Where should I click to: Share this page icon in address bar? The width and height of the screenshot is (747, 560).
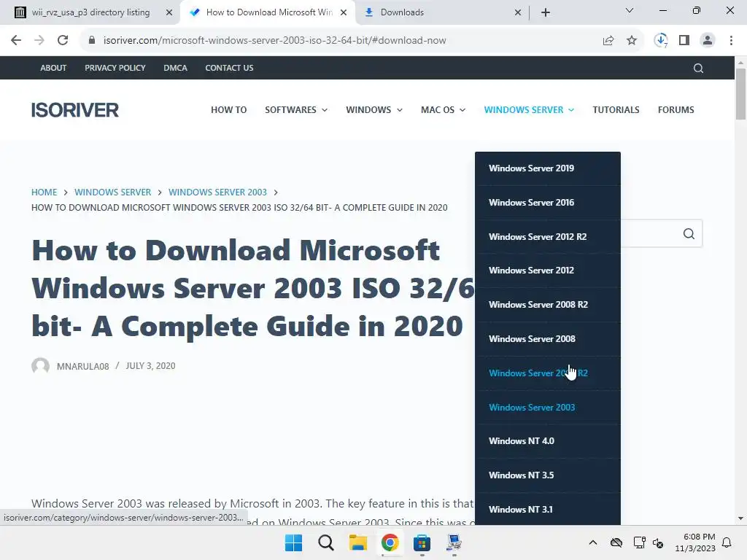[608, 41]
